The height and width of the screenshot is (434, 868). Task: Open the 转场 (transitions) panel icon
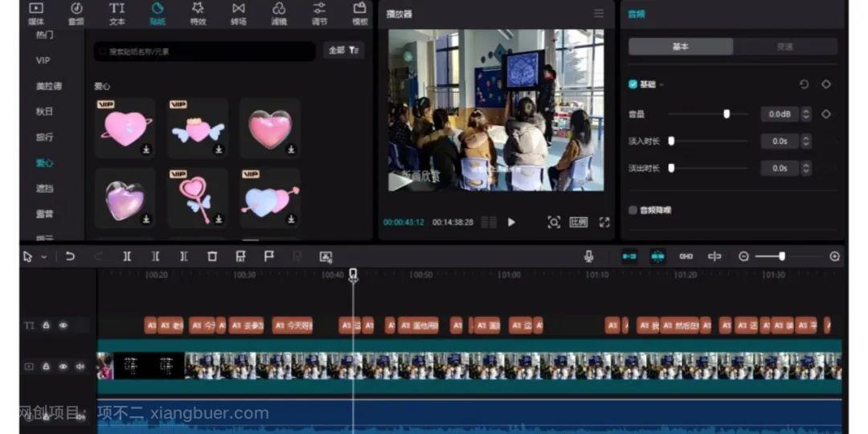click(239, 12)
